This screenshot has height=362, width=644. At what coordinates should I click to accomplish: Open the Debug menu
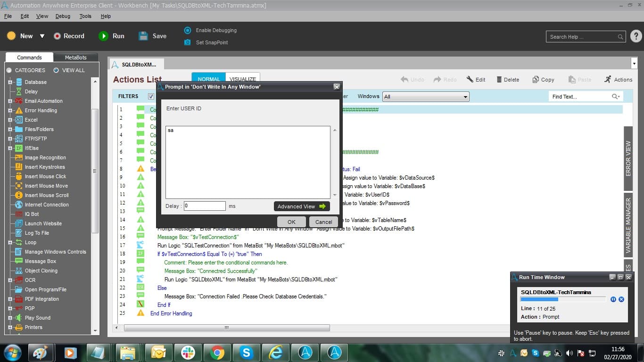[x=63, y=16]
